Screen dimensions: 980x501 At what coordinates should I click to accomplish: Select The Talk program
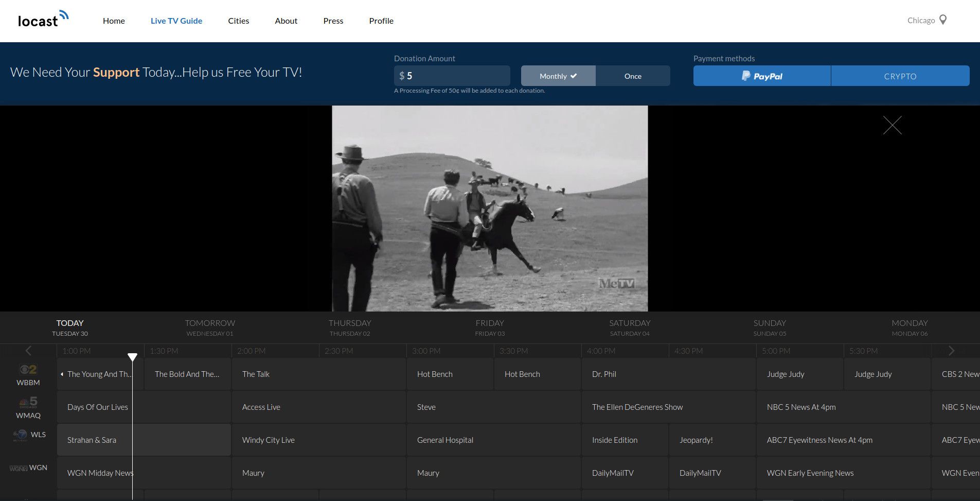pyautogui.click(x=319, y=374)
